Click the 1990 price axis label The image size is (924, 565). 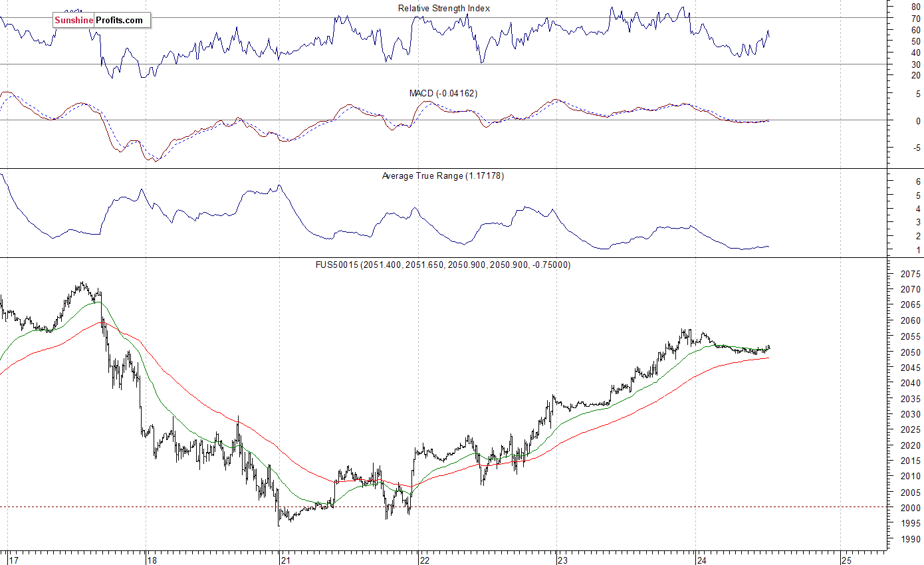click(911, 539)
